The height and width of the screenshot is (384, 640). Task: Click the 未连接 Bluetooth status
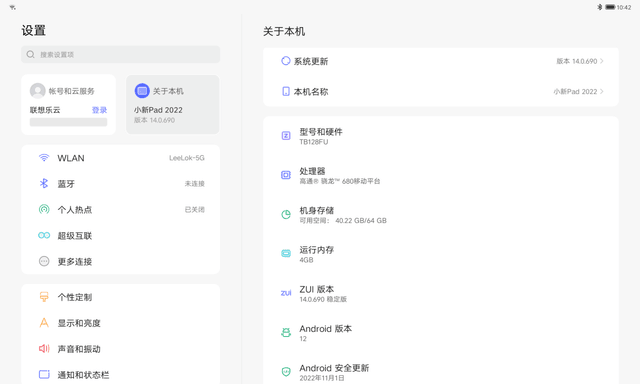pyautogui.click(x=194, y=184)
